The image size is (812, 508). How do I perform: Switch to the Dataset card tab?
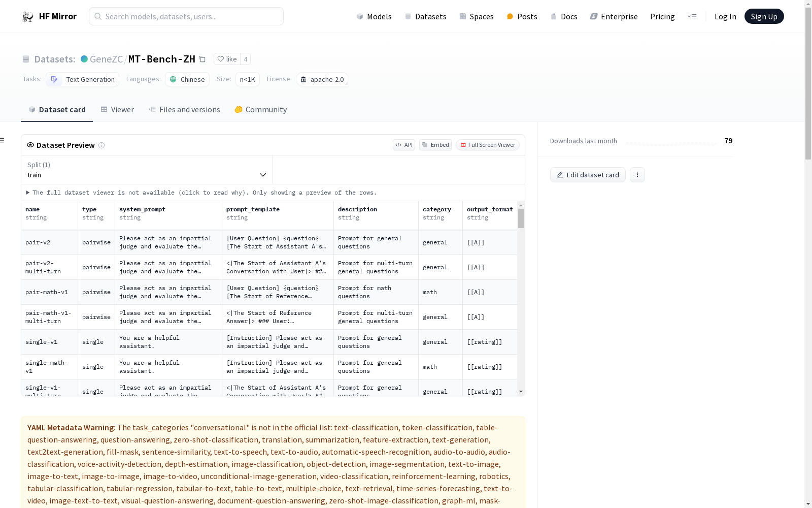(x=57, y=110)
